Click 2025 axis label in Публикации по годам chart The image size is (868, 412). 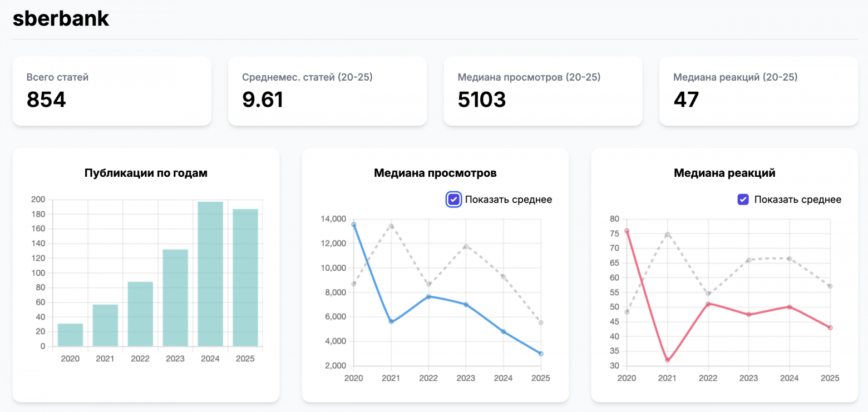click(245, 359)
